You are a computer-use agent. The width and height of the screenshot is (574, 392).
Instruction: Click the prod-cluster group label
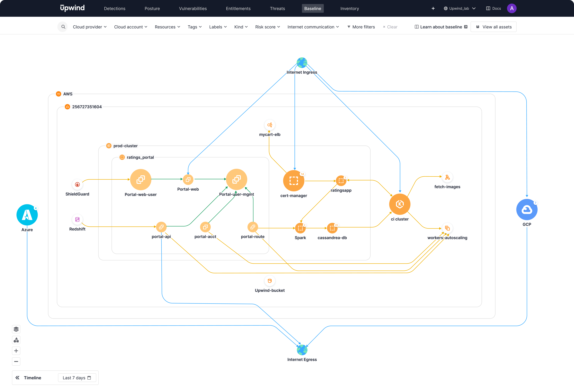pos(125,146)
